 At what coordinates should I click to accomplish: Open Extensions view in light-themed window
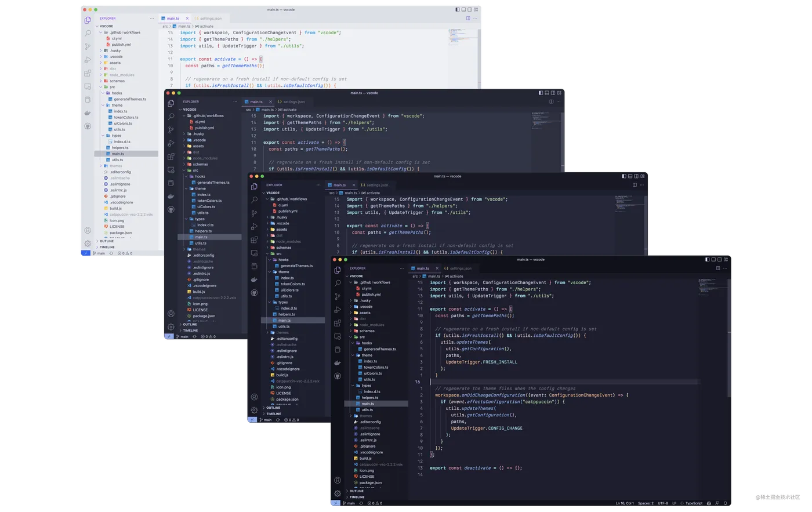click(88, 73)
